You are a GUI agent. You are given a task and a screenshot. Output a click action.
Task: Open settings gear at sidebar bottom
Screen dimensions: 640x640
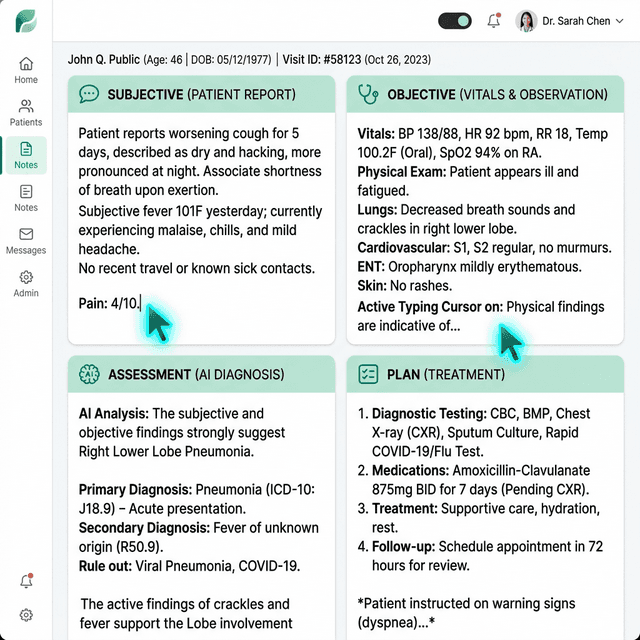[27, 615]
